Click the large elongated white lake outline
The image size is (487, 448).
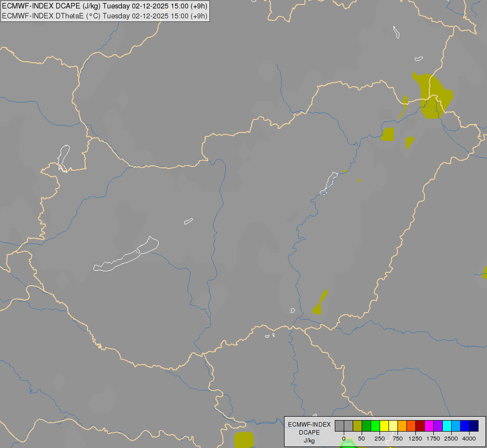(x=126, y=254)
